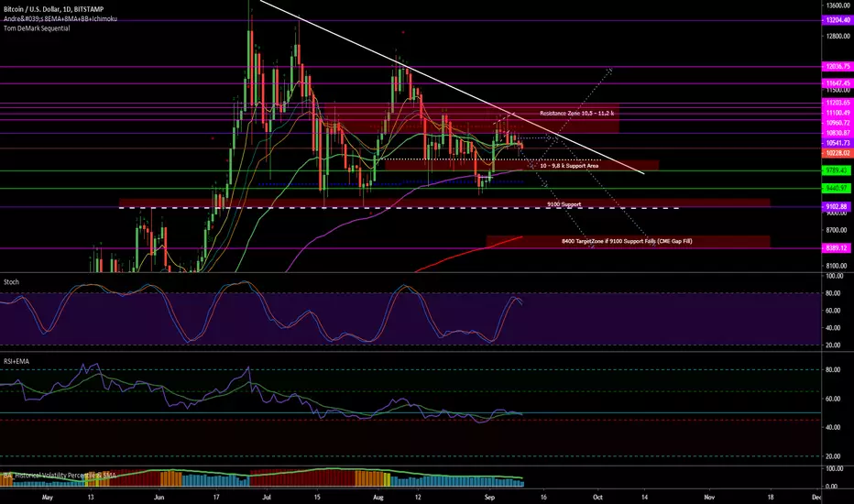Select the 8400 TargetZone CME Gap Fill annotation
The height and width of the screenshot is (504, 854).
(x=627, y=241)
